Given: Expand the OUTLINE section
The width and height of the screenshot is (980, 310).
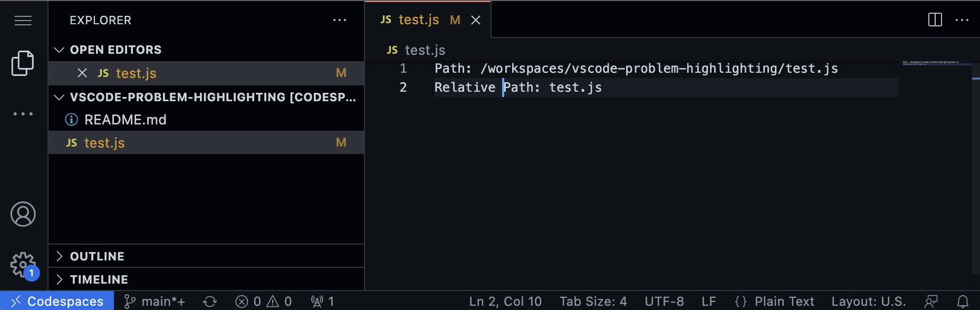Looking at the screenshot, I should (x=60, y=256).
